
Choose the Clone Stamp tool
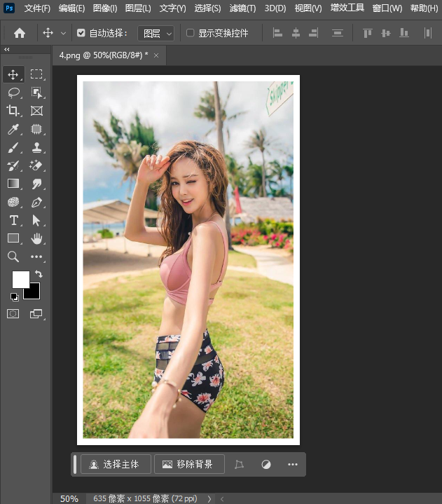coord(36,147)
